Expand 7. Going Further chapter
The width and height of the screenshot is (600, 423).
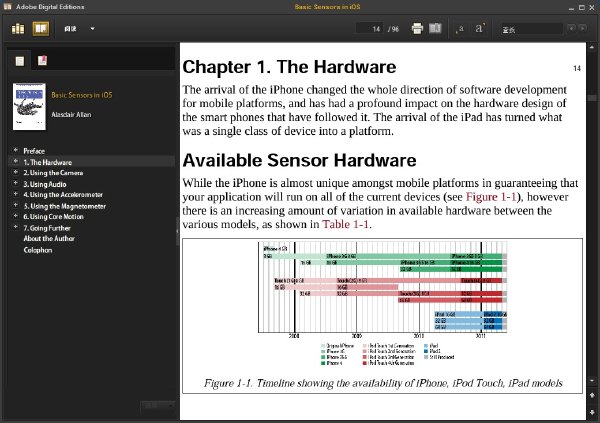click(16, 227)
